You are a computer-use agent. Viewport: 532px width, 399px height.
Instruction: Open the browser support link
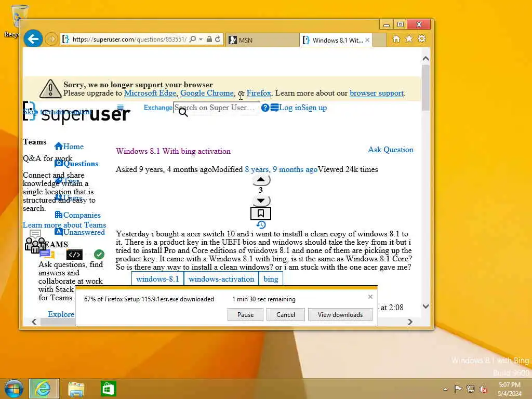click(377, 93)
